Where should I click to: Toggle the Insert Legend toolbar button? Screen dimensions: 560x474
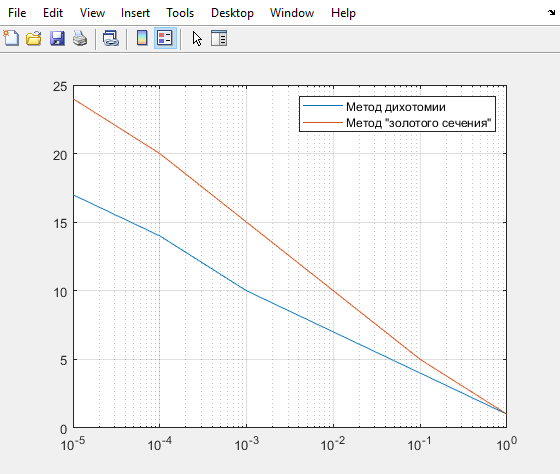pyautogui.click(x=165, y=38)
